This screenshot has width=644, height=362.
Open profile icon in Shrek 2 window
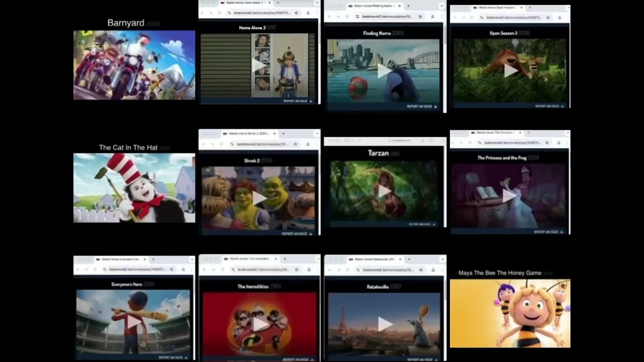307,144
